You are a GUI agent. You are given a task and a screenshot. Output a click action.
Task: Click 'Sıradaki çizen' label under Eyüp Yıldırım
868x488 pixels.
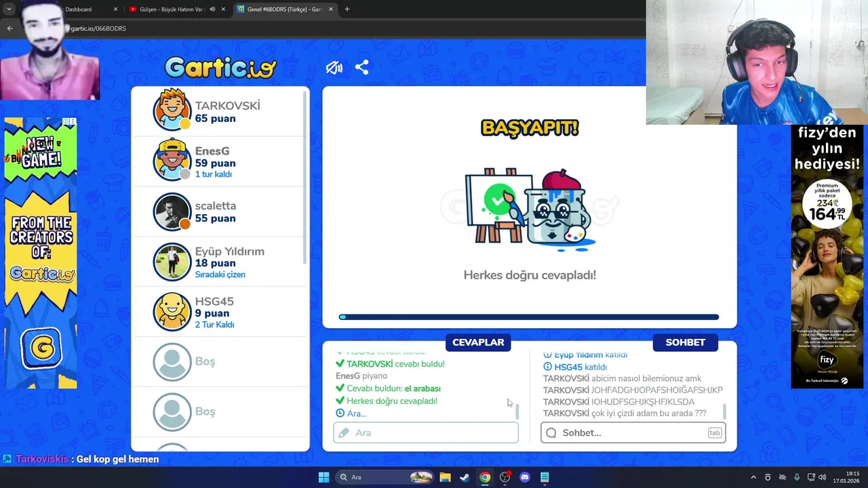pos(220,274)
